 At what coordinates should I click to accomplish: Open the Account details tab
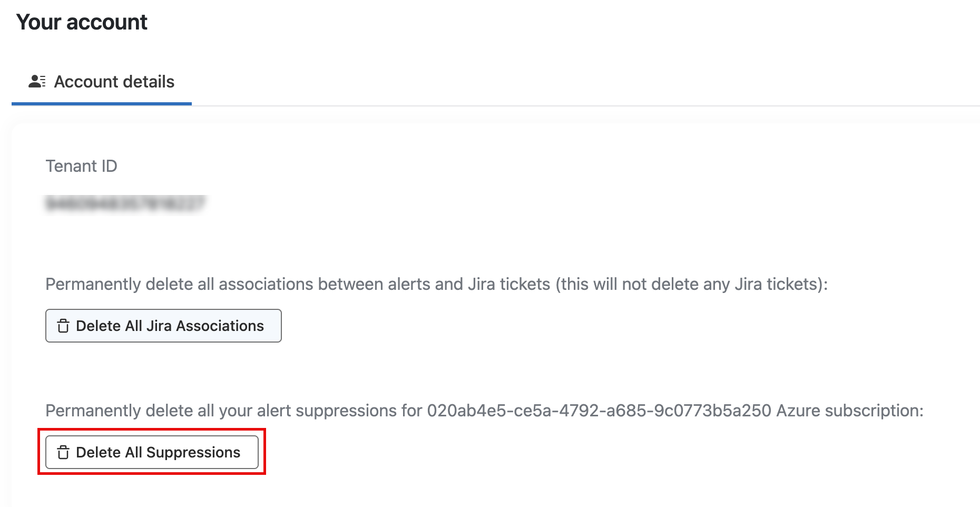(102, 82)
